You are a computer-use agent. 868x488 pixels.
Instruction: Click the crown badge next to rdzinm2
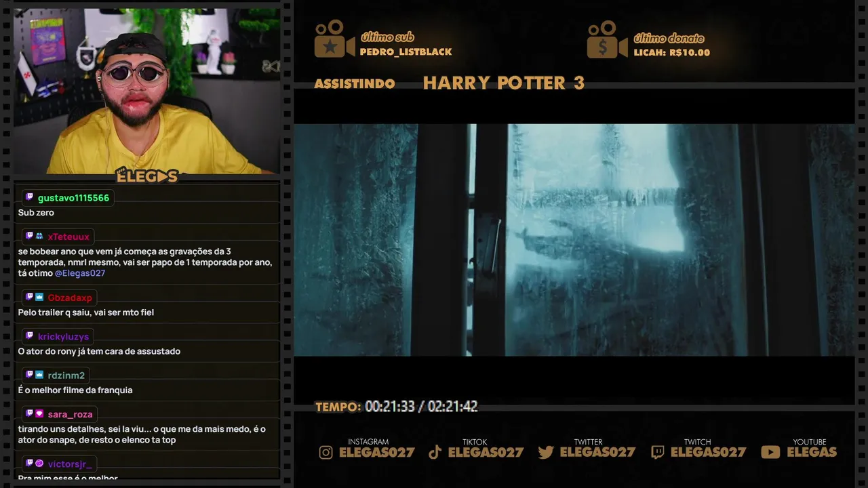click(x=39, y=375)
